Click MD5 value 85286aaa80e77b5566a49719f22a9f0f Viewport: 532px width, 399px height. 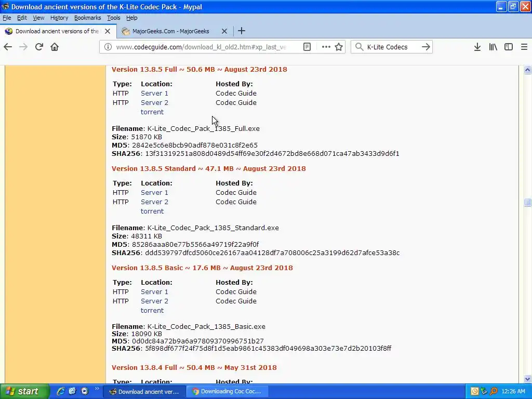coord(195,245)
